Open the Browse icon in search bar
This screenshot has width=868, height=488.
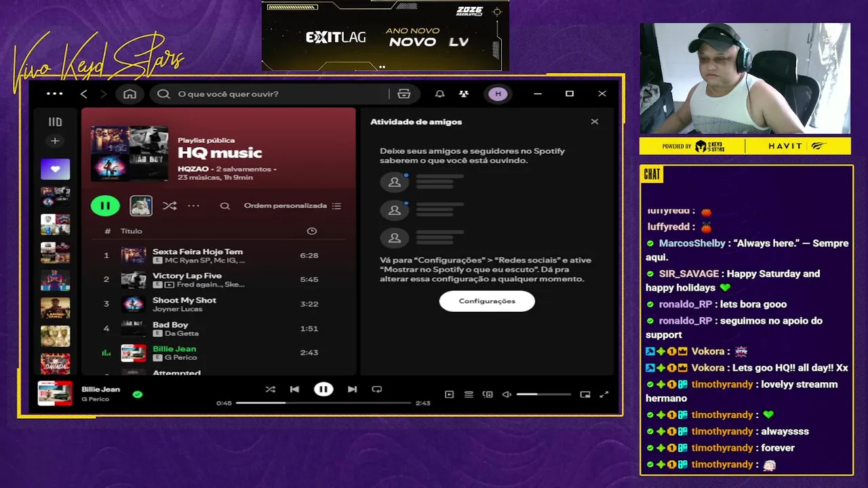403,94
